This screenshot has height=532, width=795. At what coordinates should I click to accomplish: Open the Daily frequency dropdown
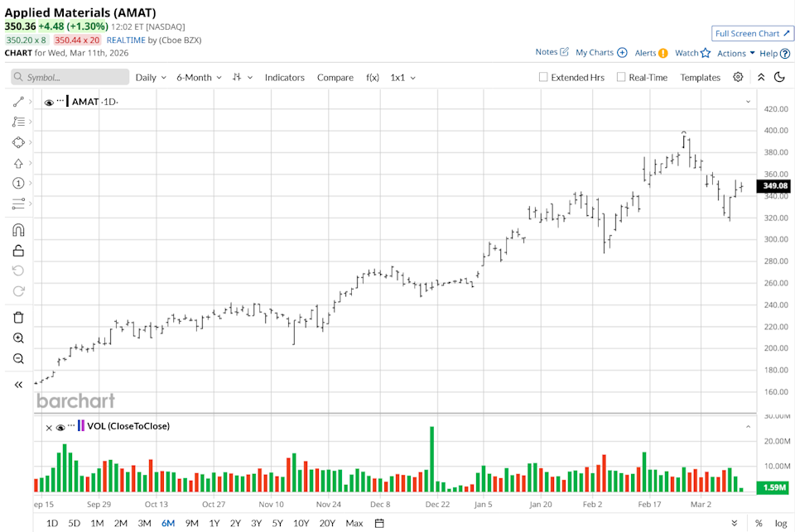(151, 77)
